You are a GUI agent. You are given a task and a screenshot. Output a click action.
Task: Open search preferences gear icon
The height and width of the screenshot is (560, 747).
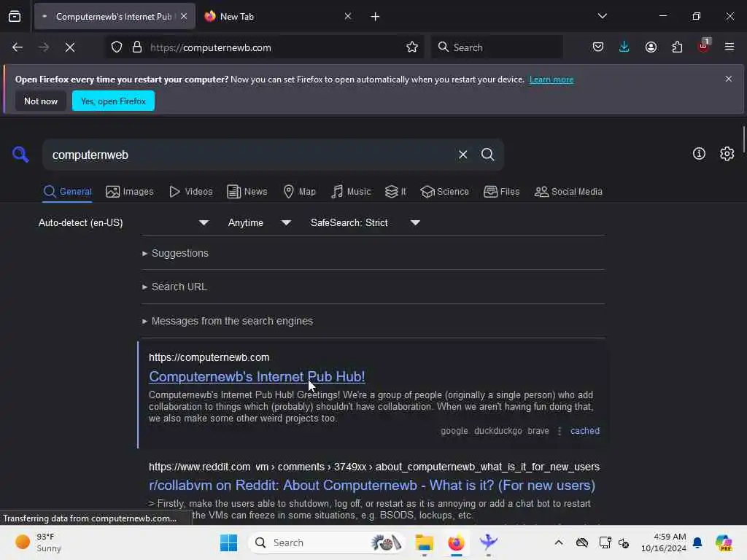(727, 153)
